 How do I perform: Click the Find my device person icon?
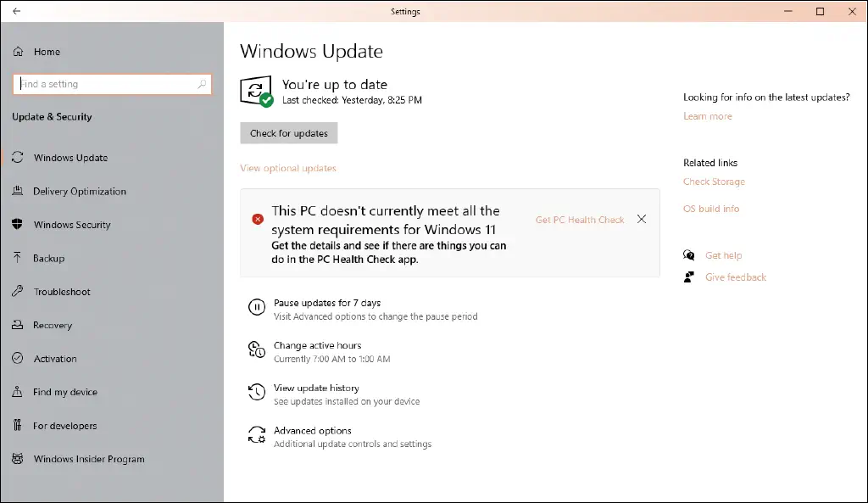(x=18, y=392)
